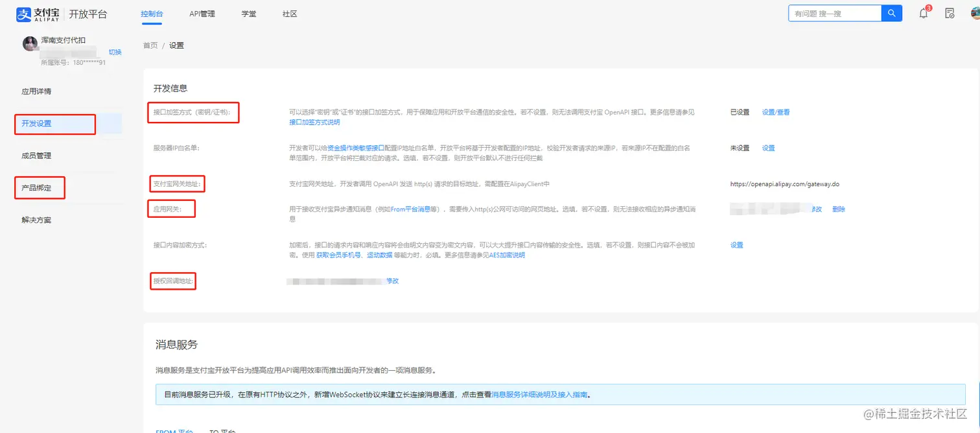Open the document checklist icon in header
This screenshot has width=980, height=433.
(x=950, y=14)
